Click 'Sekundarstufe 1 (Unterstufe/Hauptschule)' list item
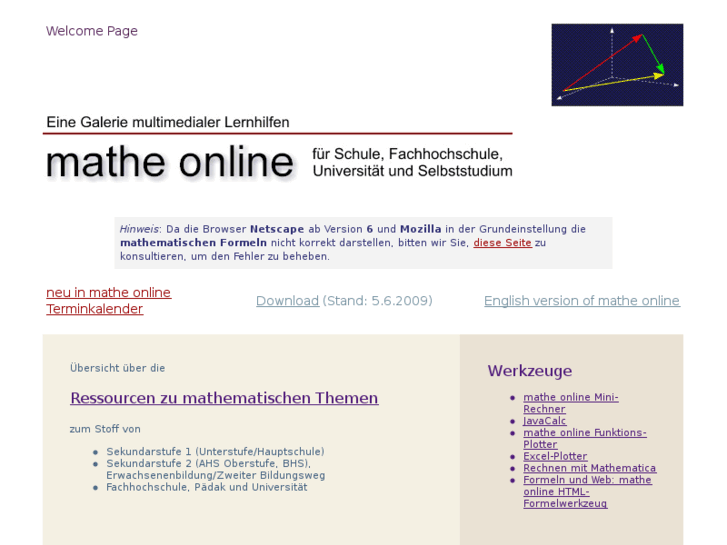The image size is (727, 545). click(x=215, y=452)
